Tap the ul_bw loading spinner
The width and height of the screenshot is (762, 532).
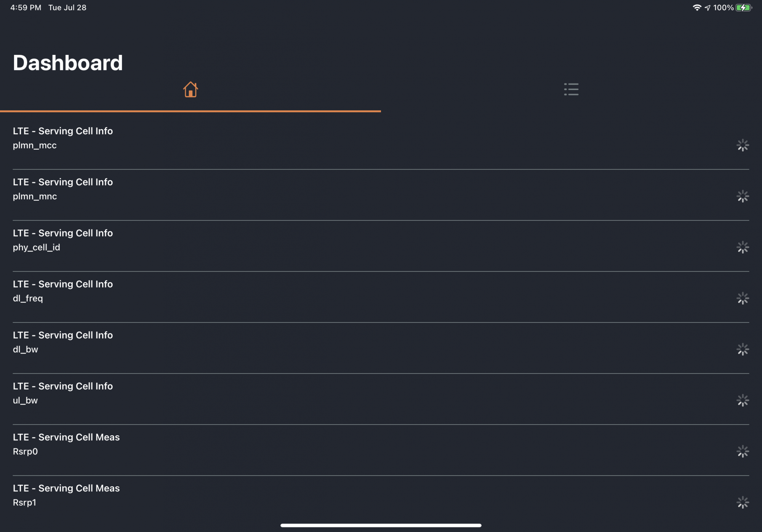pyautogui.click(x=743, y=400)
